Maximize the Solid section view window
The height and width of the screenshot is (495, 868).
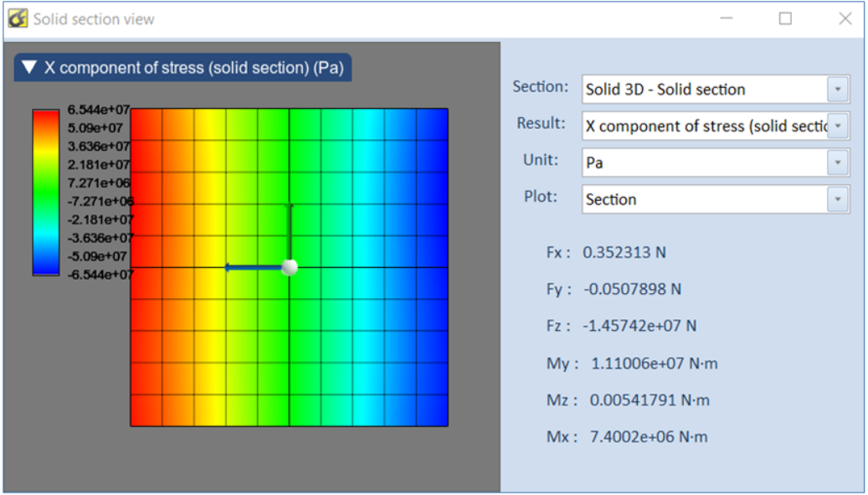785,18
